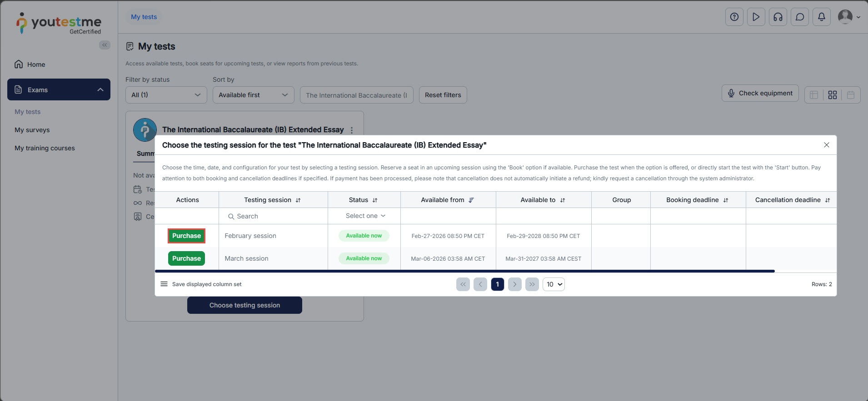This screenshot has height=401, width=868.
Task: Collapse the Exams sidebar section
Action: point(100,90)
